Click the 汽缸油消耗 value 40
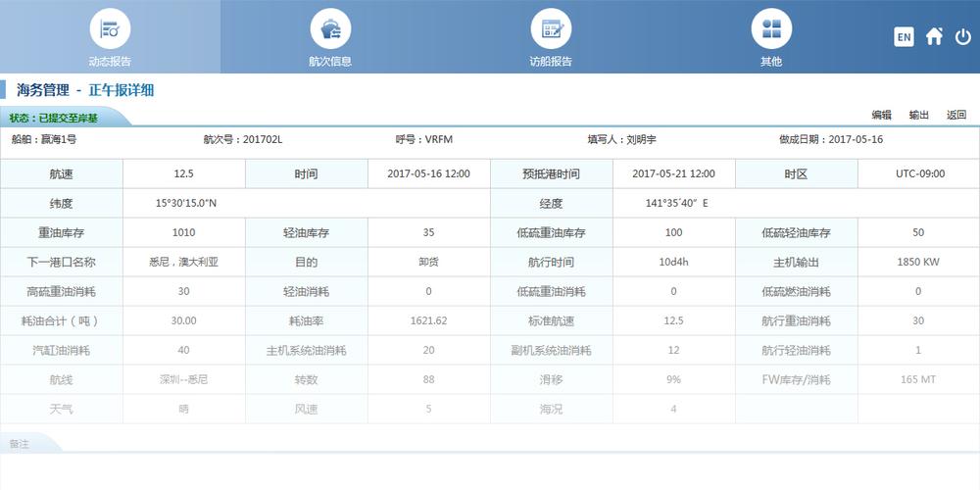Screen dimensions: 980x490 click(184, 350)
